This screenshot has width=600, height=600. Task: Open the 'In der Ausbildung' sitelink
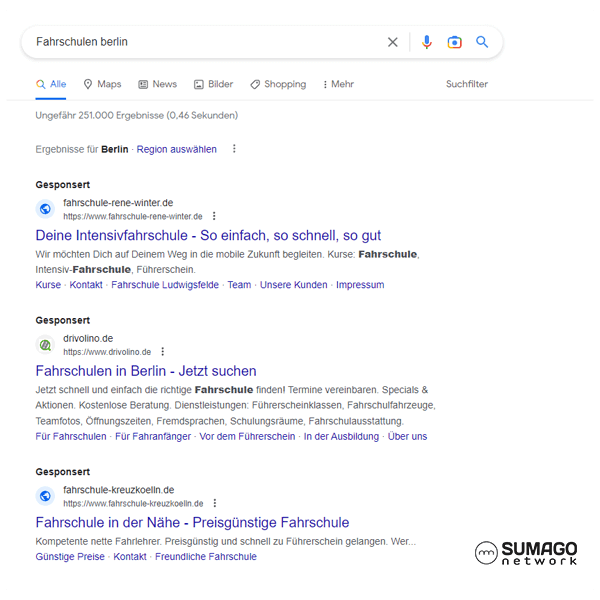(341, 436)
